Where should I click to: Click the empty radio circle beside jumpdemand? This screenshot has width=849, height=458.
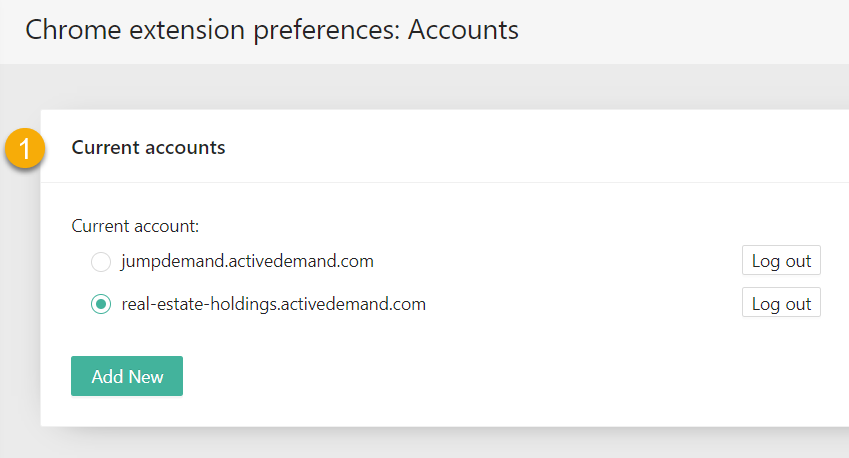click(101, 261)
